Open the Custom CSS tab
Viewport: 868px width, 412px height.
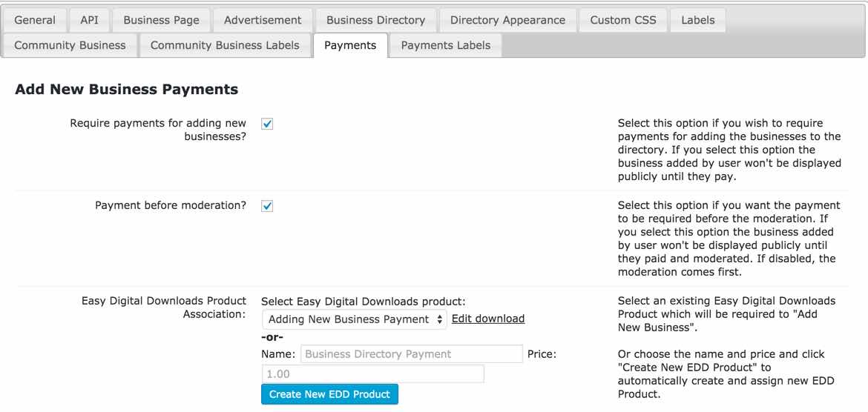[x=623, y=20]
